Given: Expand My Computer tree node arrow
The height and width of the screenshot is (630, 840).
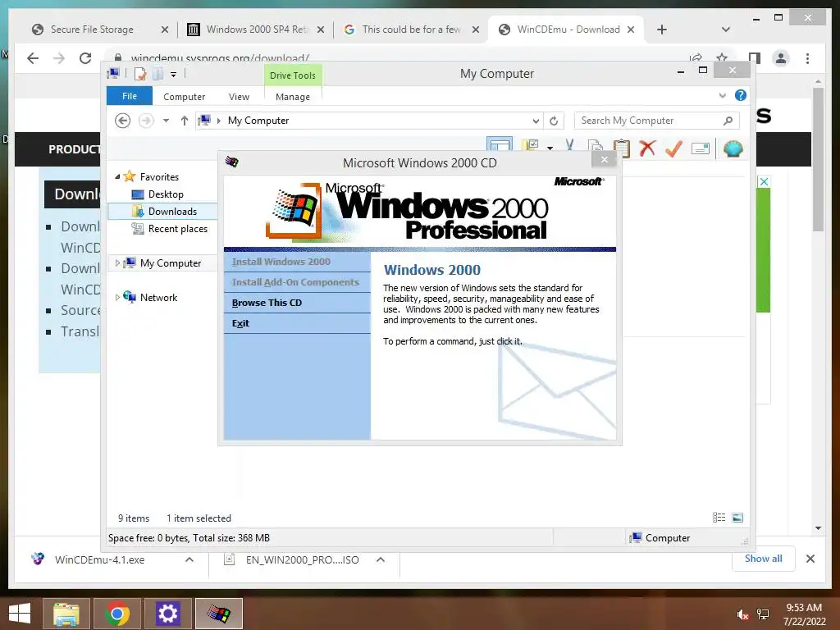Looking at the screenshot, I should (x=117, y=262).
